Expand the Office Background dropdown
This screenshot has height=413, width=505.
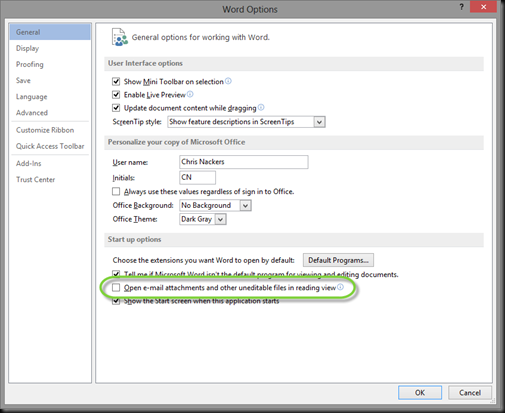245,205
